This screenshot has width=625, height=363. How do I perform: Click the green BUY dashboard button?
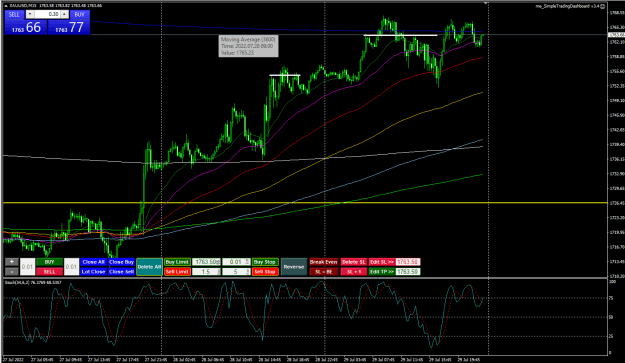(x=49, y=262)
